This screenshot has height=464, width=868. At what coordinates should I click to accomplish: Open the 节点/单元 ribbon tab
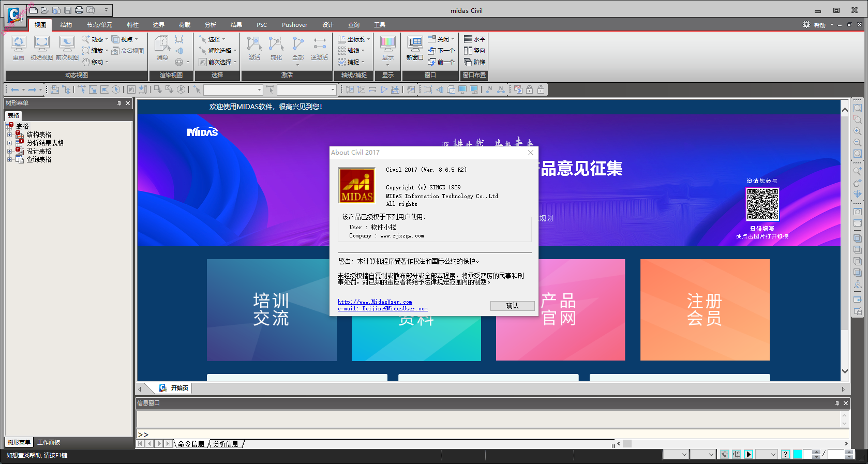coord(99,25)
